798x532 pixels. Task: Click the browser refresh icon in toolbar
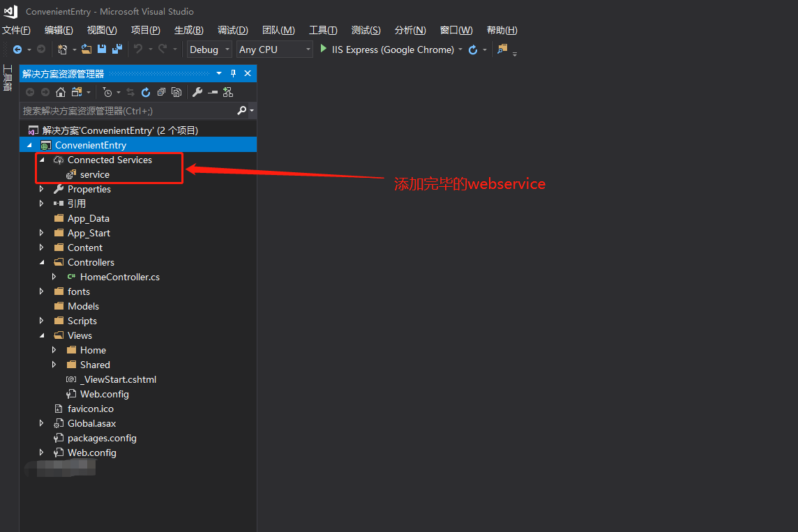[x=473, y=50]
